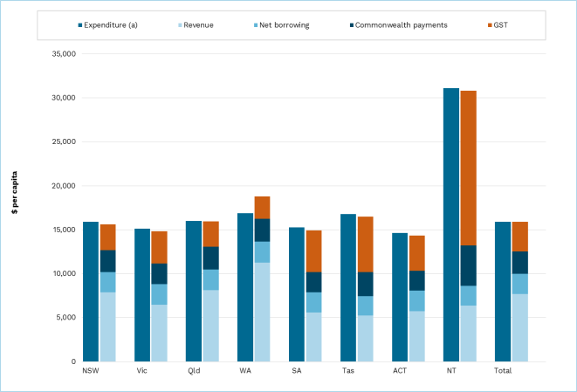Select the WA net borrowing segment
Screen dimensions: 577x392
pos(262,252)
